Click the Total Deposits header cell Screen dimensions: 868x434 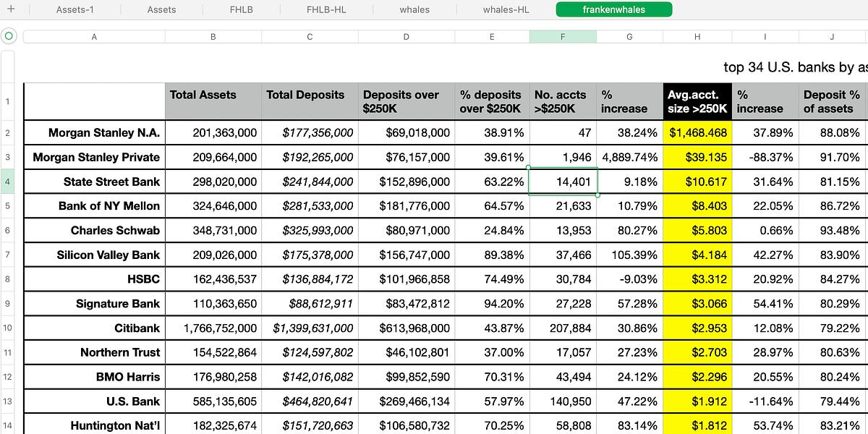[310, 101]
